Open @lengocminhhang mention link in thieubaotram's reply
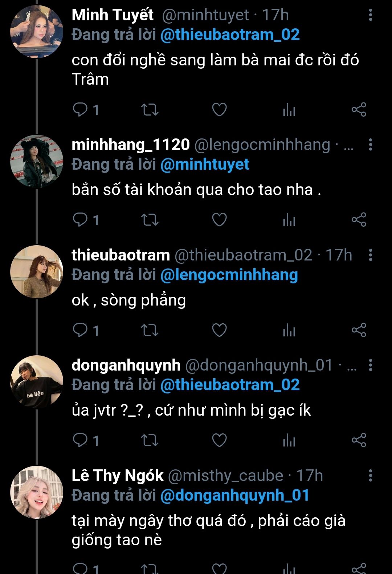The width and height of the screenshot is (392, 574). coord(229,275)
